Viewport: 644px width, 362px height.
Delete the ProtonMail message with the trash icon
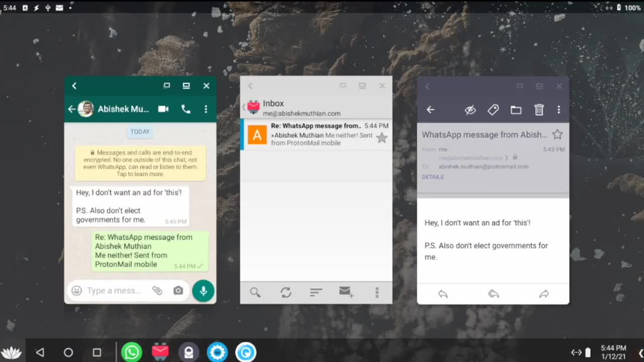[539, 110]
